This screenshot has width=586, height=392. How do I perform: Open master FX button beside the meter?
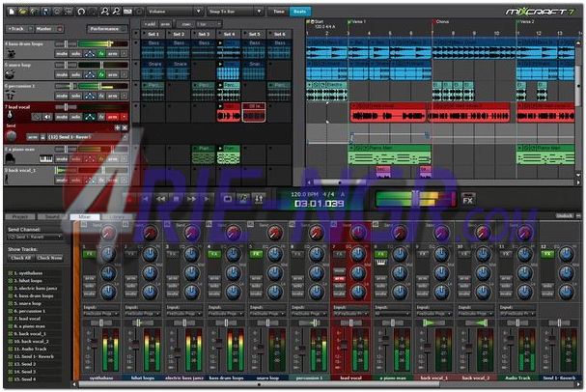[467, 199]
